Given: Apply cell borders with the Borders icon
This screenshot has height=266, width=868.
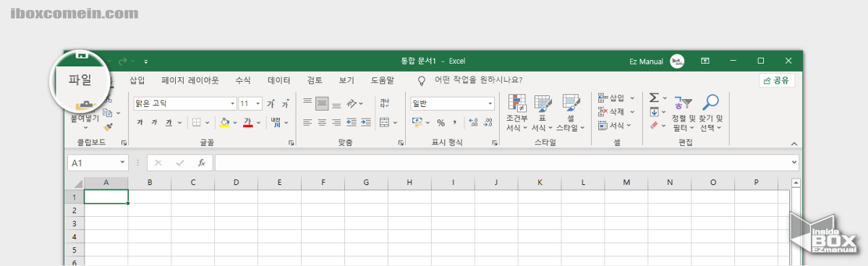Looking at the screenshot, I should 197,123.
